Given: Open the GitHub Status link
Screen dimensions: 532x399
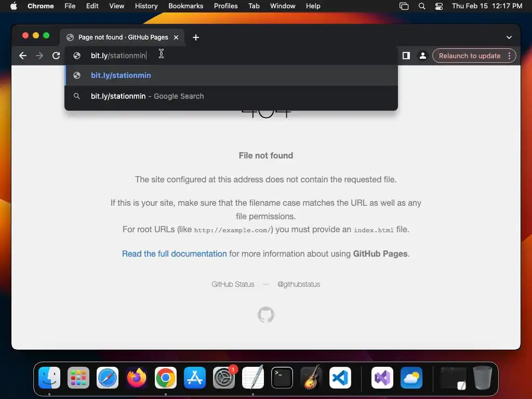Looking at the screenshot, I should click(233, 284).
